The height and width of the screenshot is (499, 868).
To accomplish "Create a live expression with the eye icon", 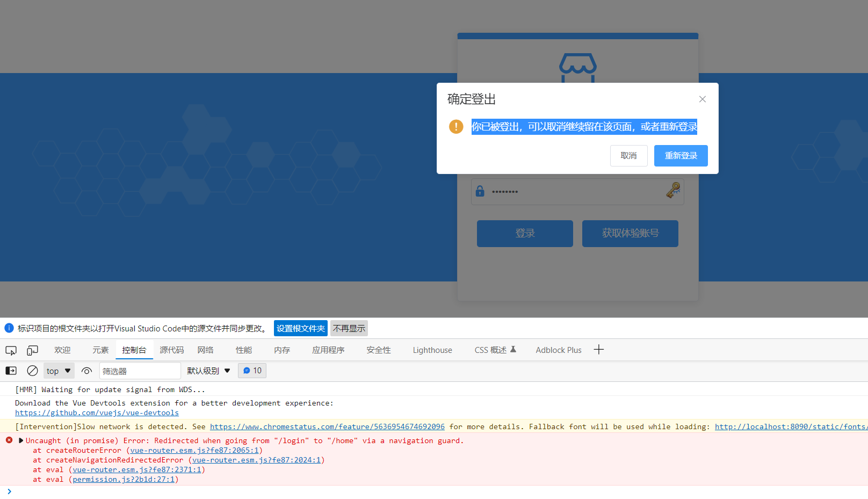I will click(86, 371).
